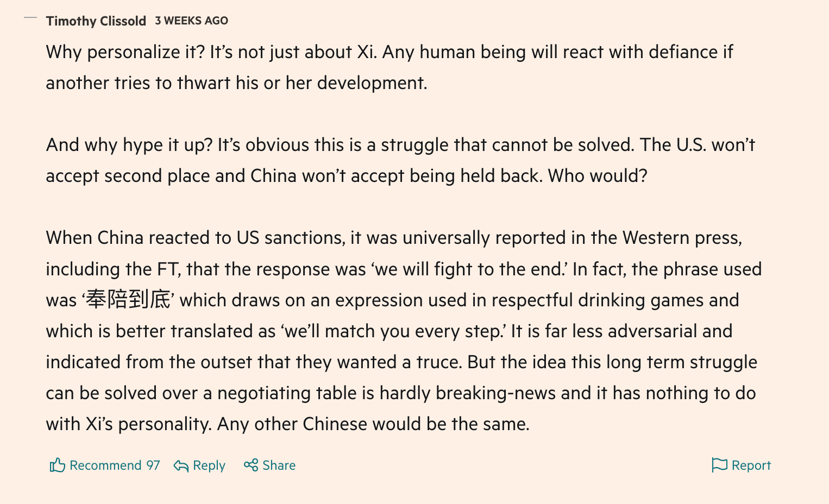829x504 pixels.
Task: Open Timothy Clissold's profile name
Action: coord(96,21)
